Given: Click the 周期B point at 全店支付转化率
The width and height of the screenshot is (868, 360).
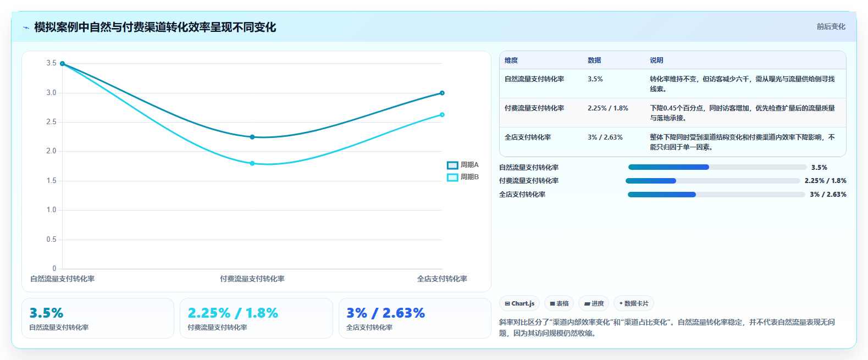Looking at the screenshot, I should [442, 115].
